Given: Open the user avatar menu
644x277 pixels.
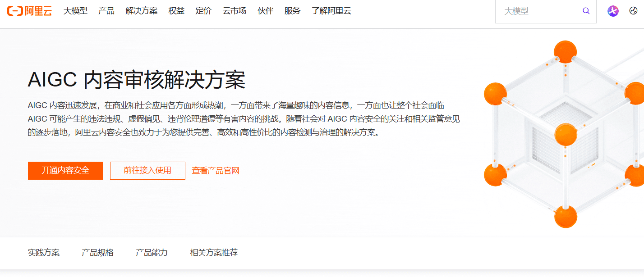Looking at the screenshot, I should [x=613, y=11].
